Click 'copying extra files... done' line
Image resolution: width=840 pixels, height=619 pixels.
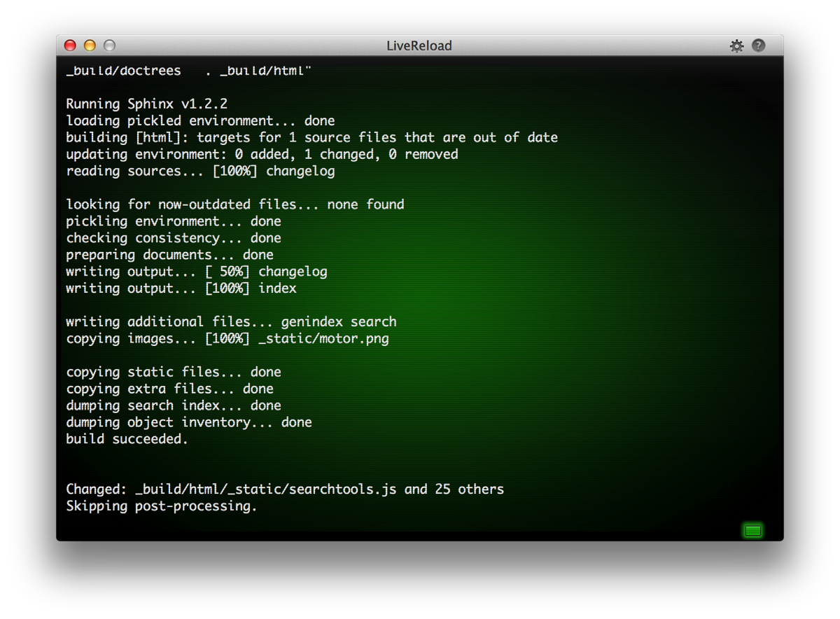tap(169, 389)
